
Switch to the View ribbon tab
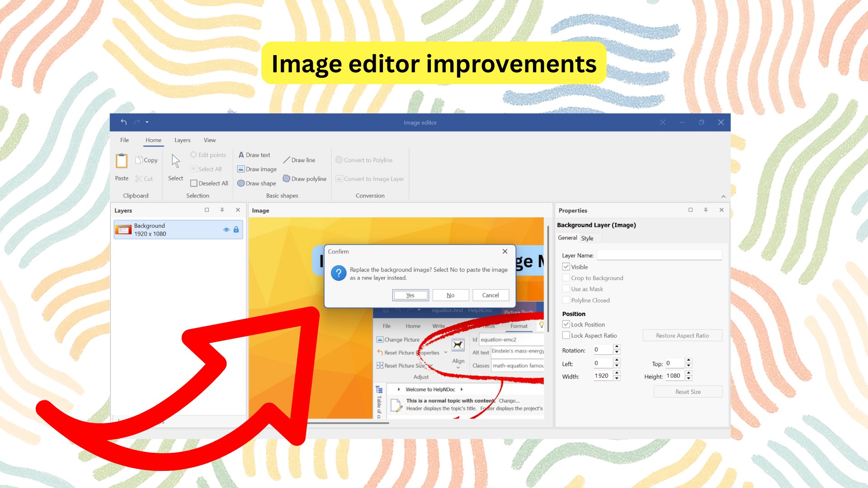[x=209, y=140]
